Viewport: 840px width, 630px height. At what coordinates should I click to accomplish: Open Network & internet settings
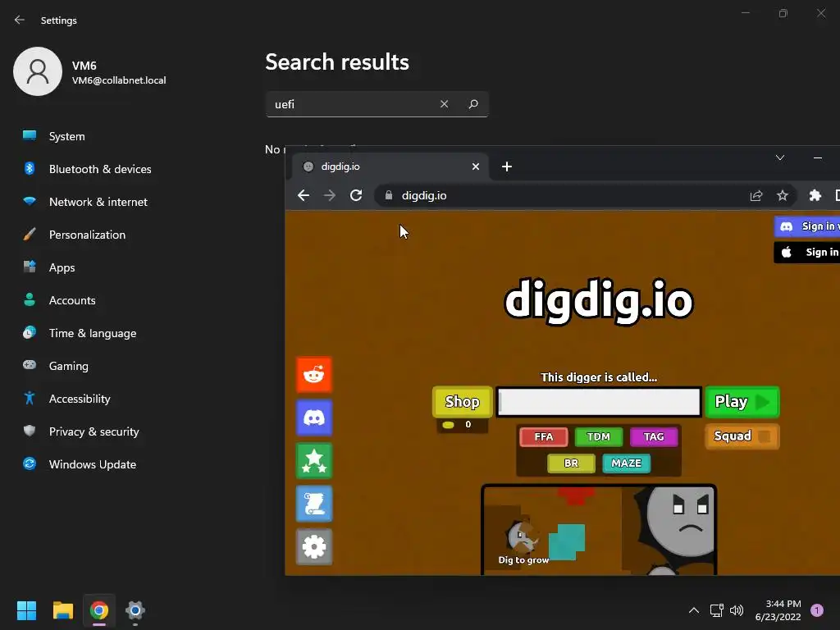point(97,202)
